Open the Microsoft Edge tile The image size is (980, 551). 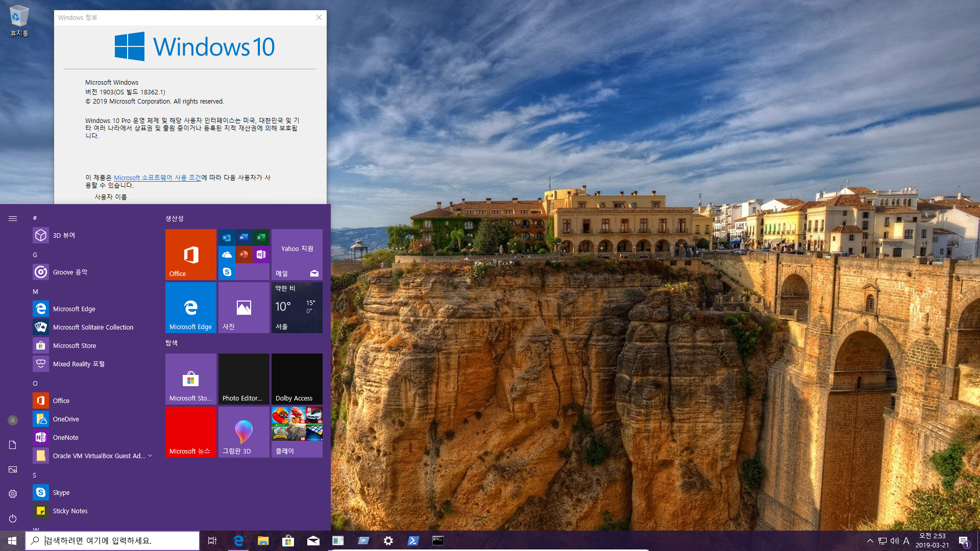point(191,308)
